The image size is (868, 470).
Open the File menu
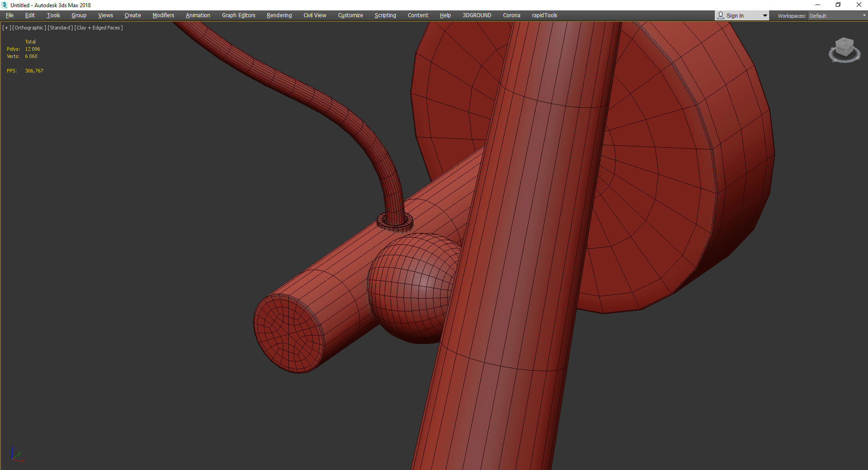coord(10,15)
